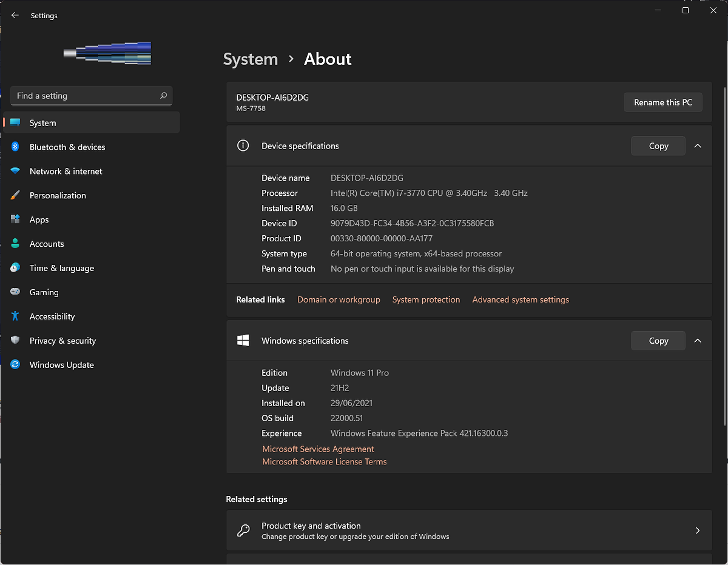Copy the Device specifications
The image size is (728, 565).
click(x=658, y=146)
